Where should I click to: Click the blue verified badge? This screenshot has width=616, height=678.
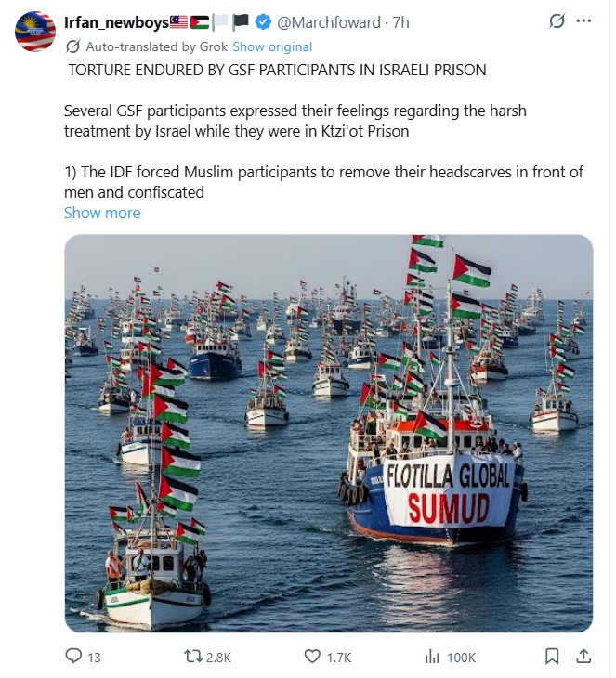tap(263, 22)
